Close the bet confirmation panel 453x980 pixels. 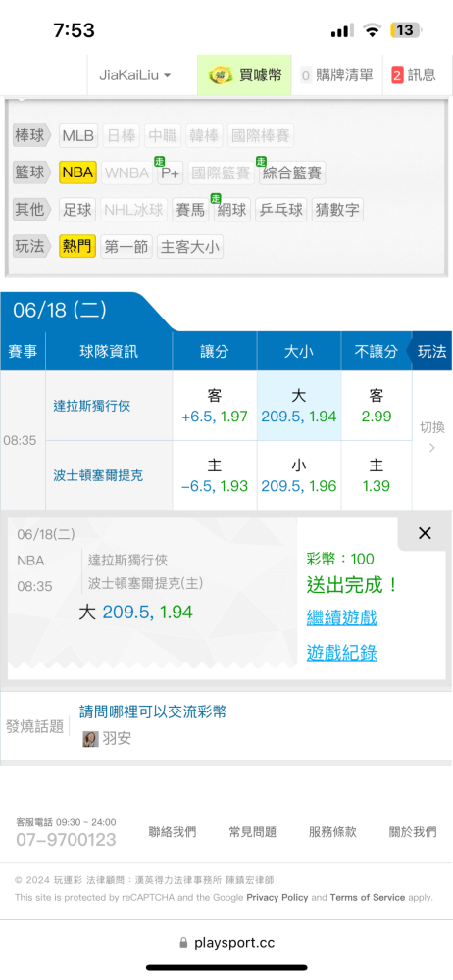point(425,533)
